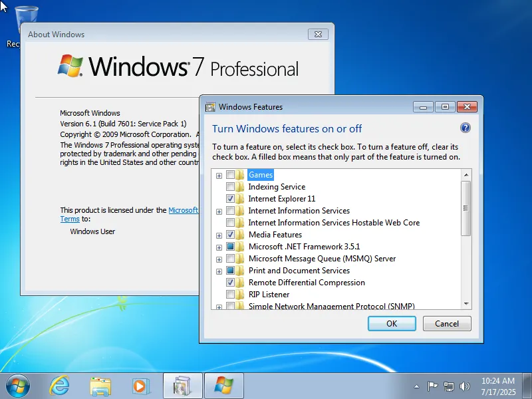Click the Show desktop button

point(527,386)
